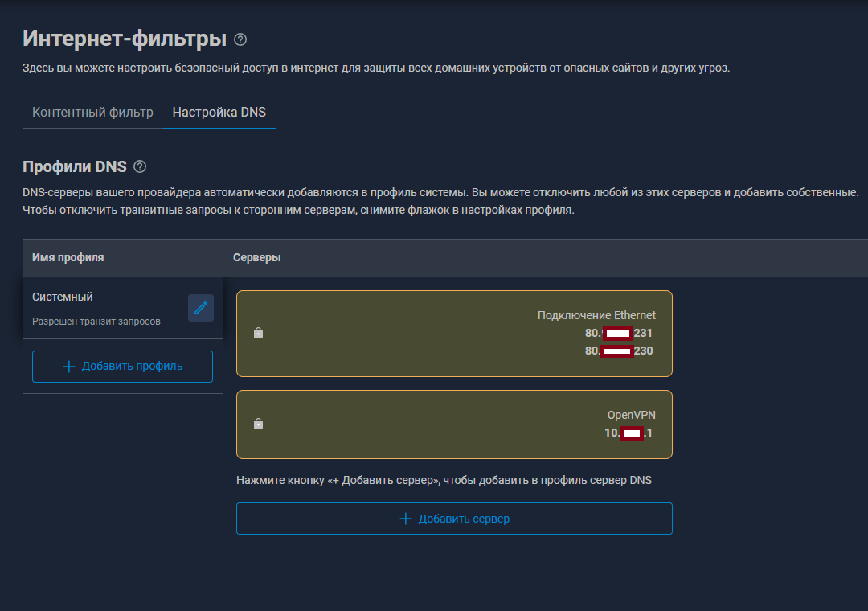
Task: Click the DNS address ending in 231
Action: point(619,333)
